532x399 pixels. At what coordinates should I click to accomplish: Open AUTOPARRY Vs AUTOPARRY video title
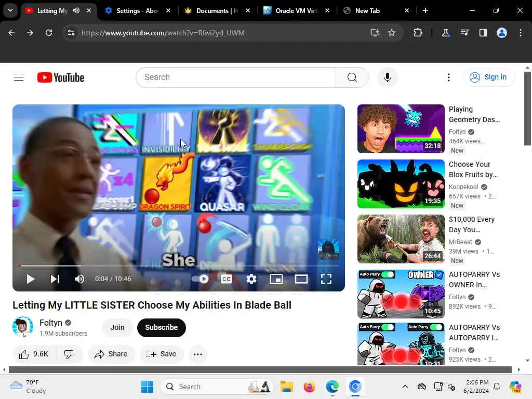click(474, 332)
